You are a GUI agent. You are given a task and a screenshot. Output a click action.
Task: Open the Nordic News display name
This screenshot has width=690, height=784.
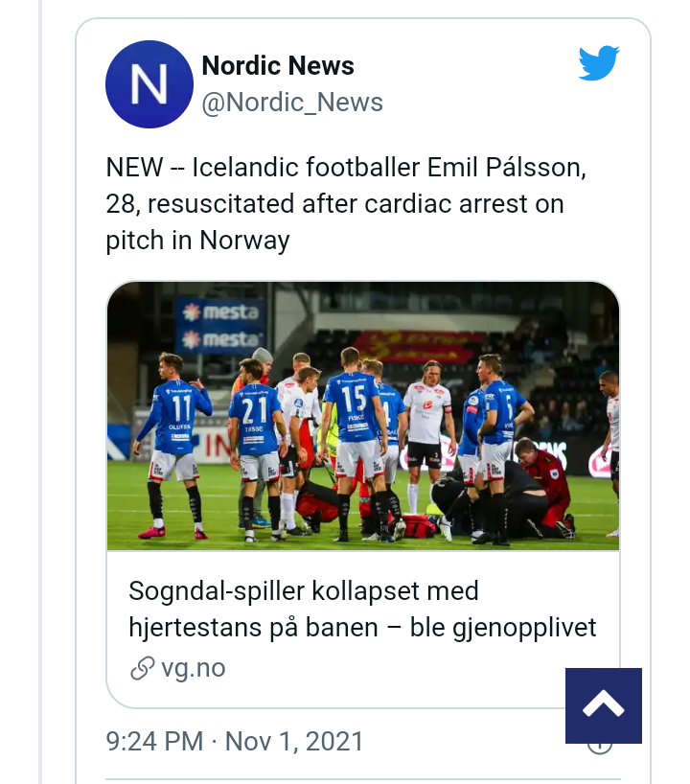[x=278, y=66]
